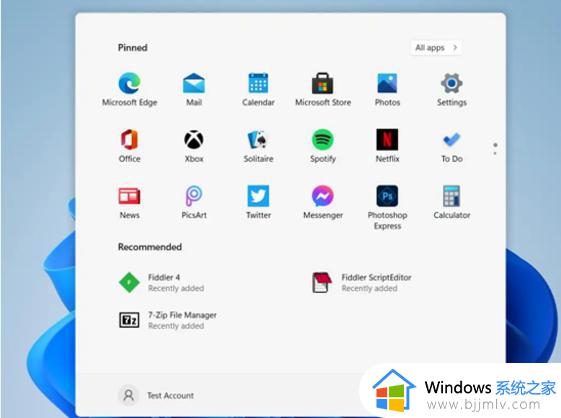Open Photoshop Express
The width and height of the screenshot is (561, 418).
[387, 208]
